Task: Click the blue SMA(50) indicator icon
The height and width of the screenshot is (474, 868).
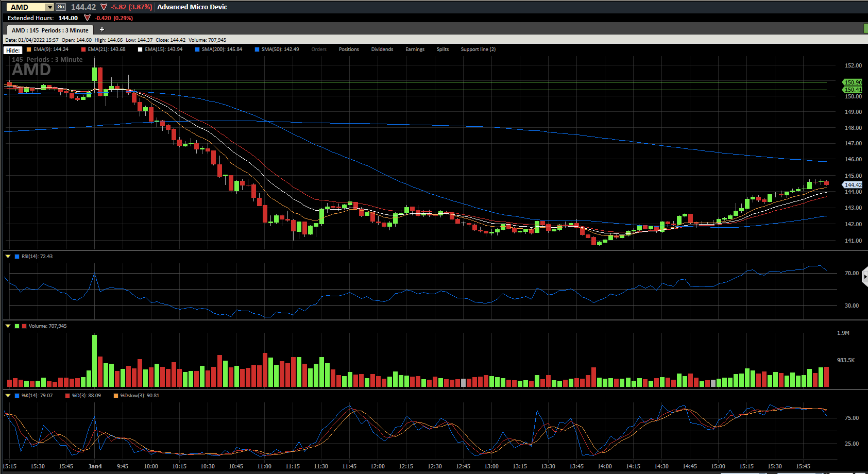Action: tap(257, 49)
